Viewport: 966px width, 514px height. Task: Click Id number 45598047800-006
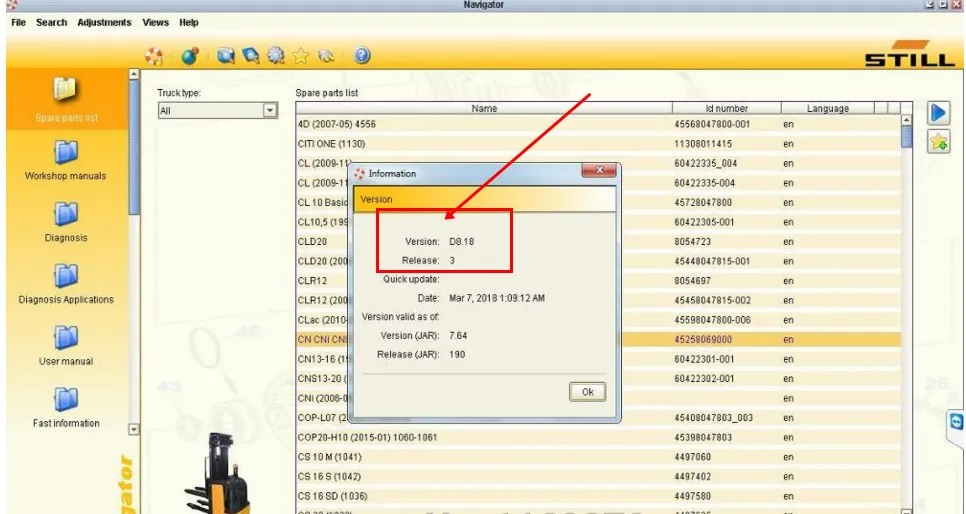pos(712,320)
